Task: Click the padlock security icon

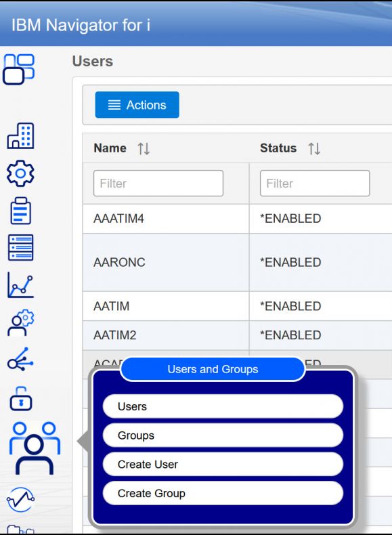Action: click(x=21, y=398)
